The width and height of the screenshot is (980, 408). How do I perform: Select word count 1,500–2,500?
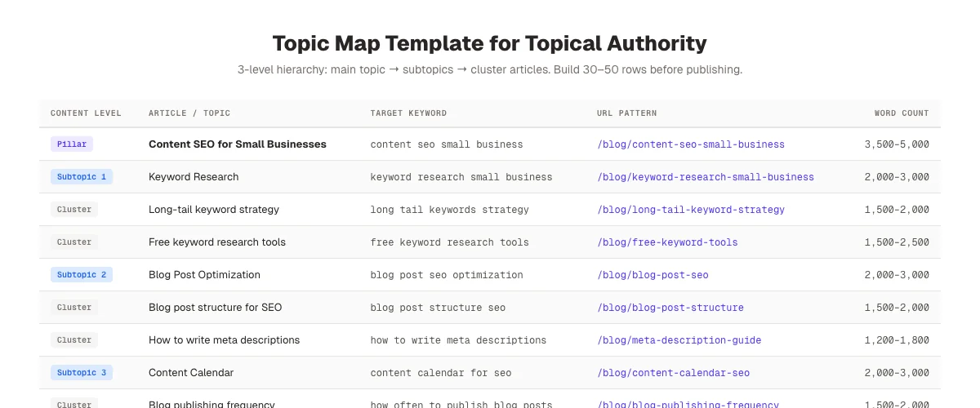pyautogui.click(x=897, y=242)
